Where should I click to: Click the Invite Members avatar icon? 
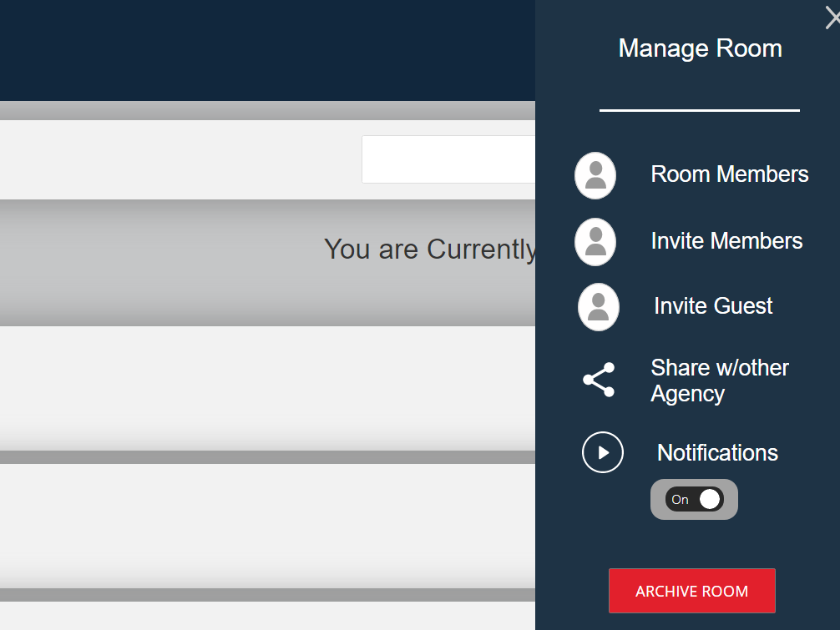pyautogui.click(x=595, y=242)
